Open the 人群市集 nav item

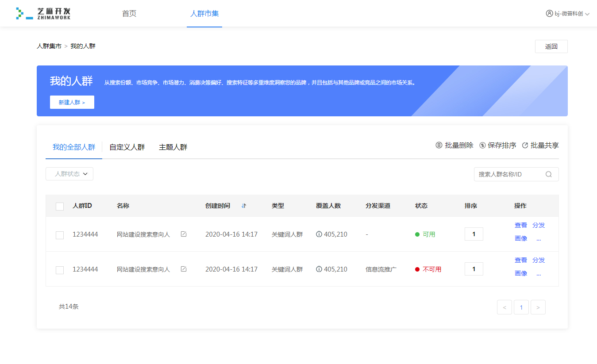click(204, 14)
